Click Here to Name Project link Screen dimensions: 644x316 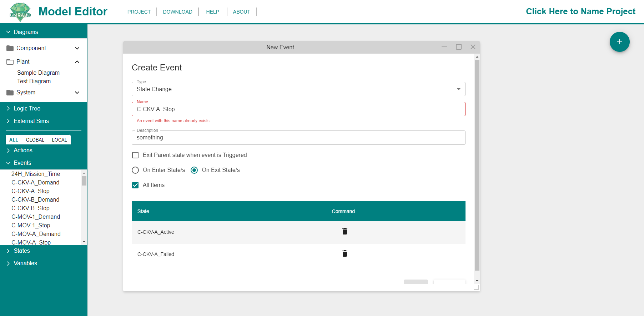pyautogui.click(x=580, y=11)
